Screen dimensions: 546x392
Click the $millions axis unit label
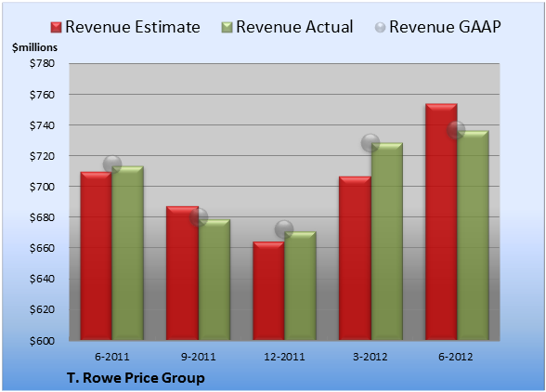coord(34,47)
